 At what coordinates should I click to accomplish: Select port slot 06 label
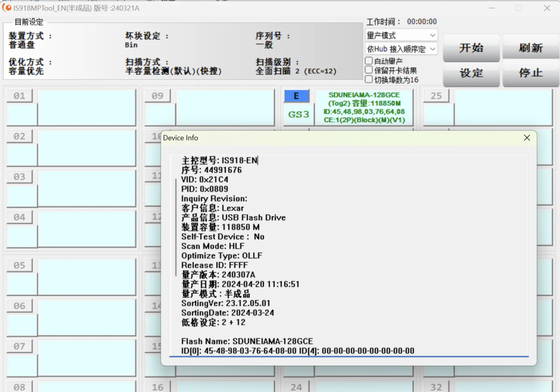coord(20,306)
